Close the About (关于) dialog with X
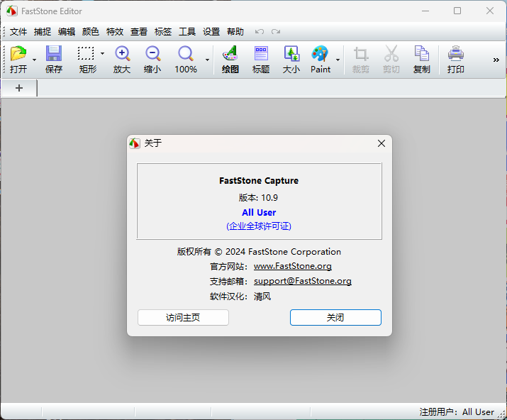Screen dimensions: 507x420 tap(381, 143)
